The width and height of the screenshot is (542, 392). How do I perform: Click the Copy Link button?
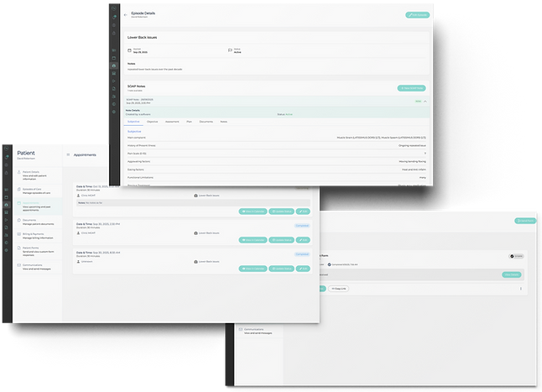click(x=338, y=289)
